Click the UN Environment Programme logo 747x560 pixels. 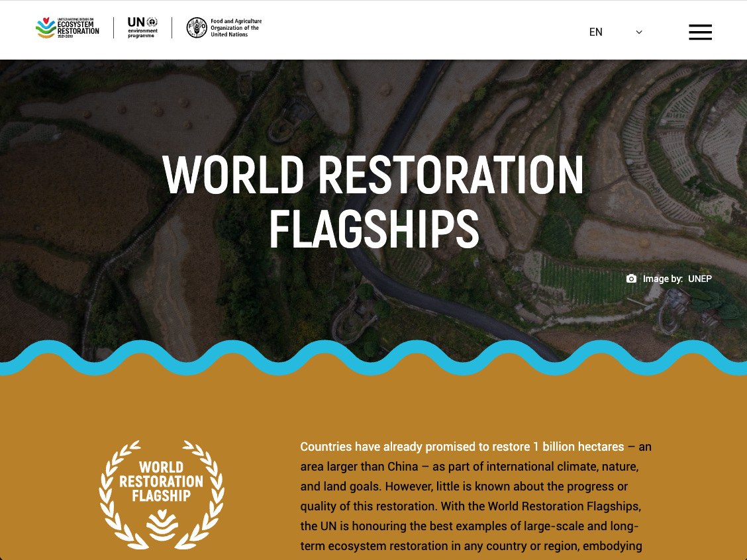coord(142,28)
